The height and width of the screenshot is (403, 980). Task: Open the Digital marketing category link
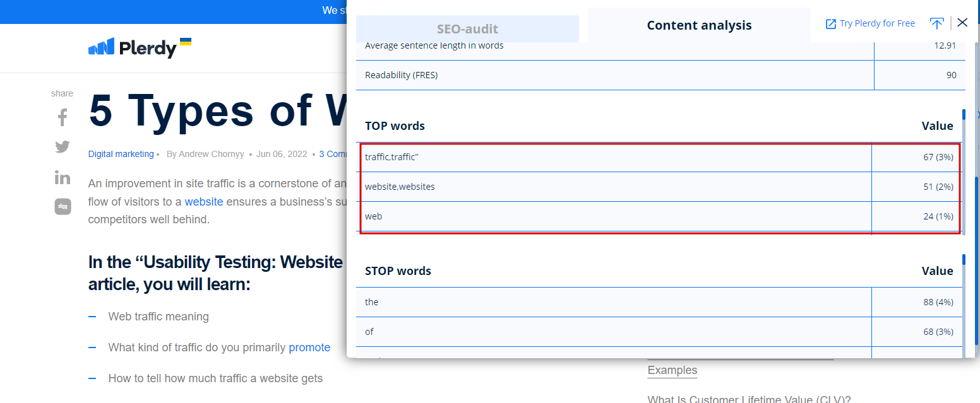tap(121, 154)
